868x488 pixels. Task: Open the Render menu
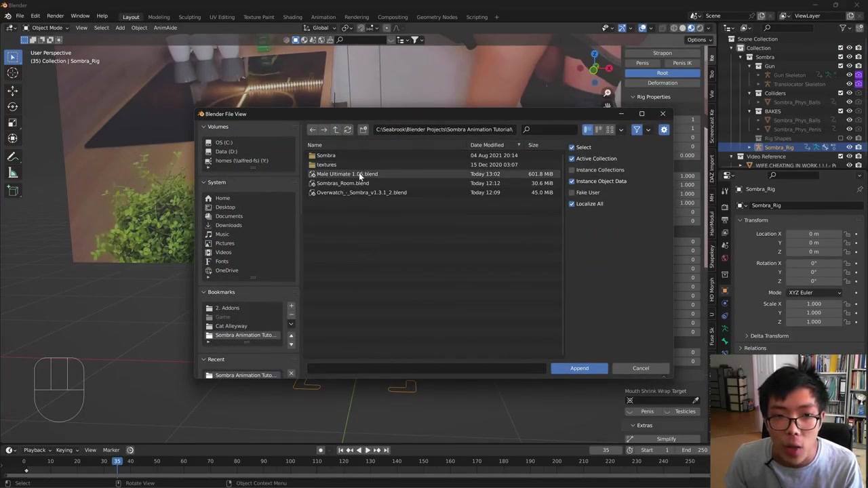tap(55, 16)
